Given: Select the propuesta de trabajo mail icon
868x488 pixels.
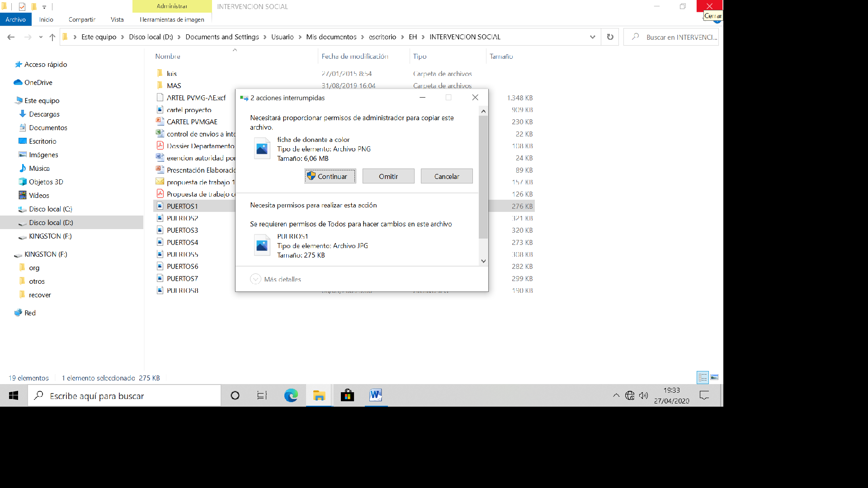Looking at the screenshot, I should click(x=160, y=182).
